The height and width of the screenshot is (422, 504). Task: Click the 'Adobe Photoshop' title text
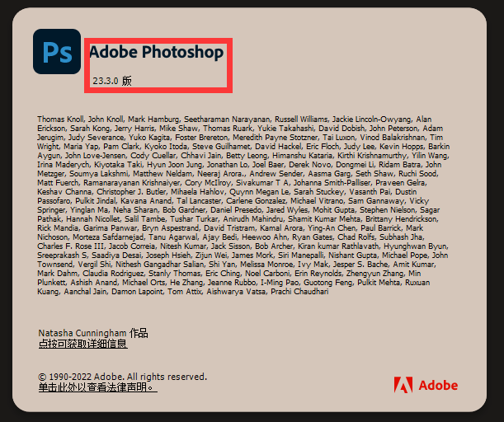point(156,52)
